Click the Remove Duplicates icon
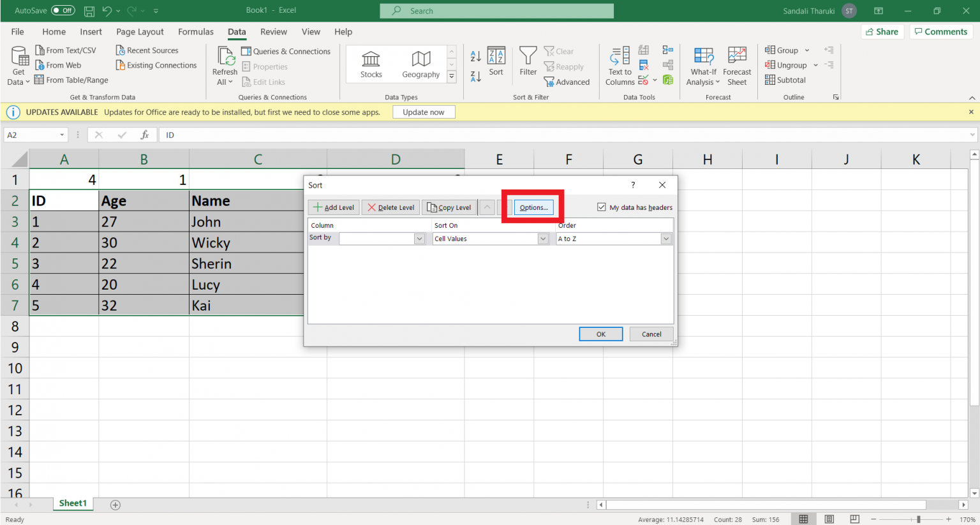The height and width of the screenshot is (525, 980). [644, 66]
